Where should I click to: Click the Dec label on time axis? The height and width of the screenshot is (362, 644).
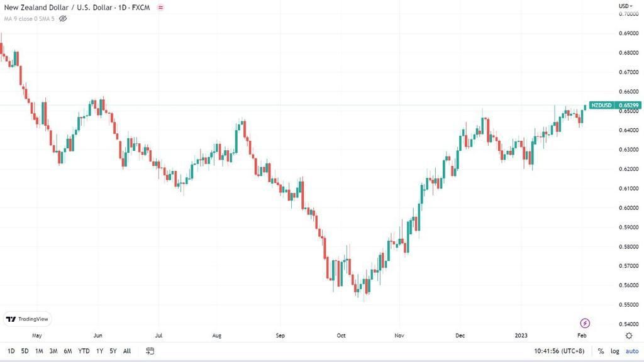(460, 336)
